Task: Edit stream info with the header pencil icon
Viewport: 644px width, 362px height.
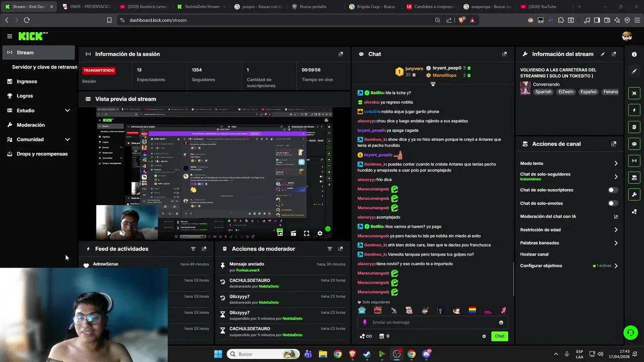Action: click(603, 54)
